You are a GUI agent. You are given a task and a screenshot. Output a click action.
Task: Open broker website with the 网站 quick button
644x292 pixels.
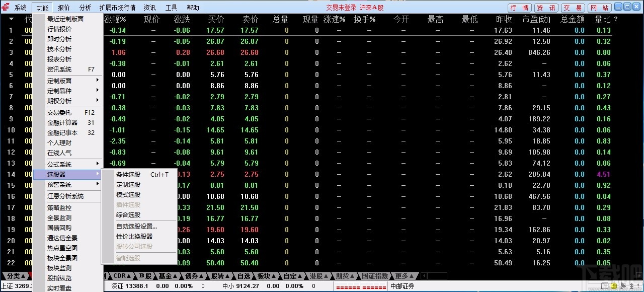pos(600,7)
